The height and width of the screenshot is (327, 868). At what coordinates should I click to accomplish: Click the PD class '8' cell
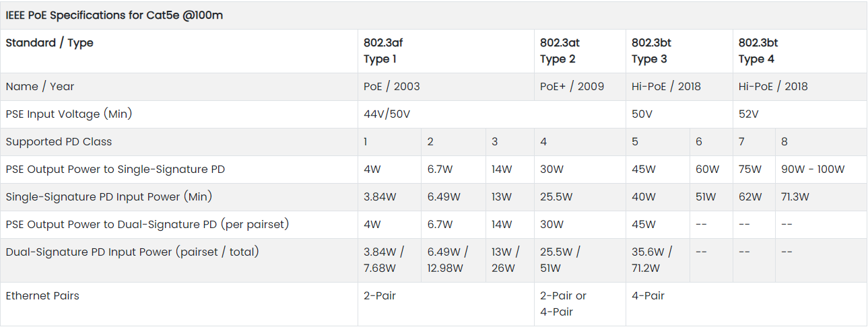784,142
